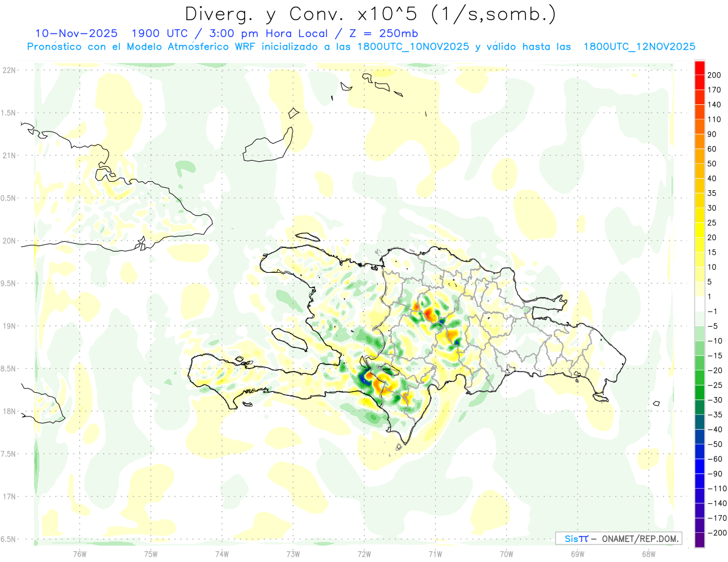728x562 pixels.
Task: Click the positive '200' color bar label
Action: pos(714,75)
